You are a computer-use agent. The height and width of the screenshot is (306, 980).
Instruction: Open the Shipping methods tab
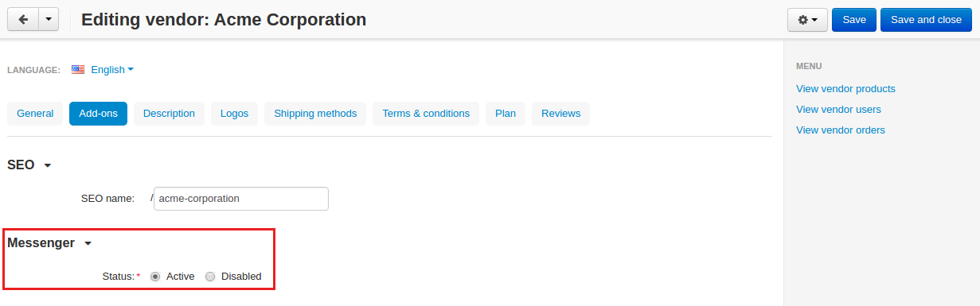point(315,114)
